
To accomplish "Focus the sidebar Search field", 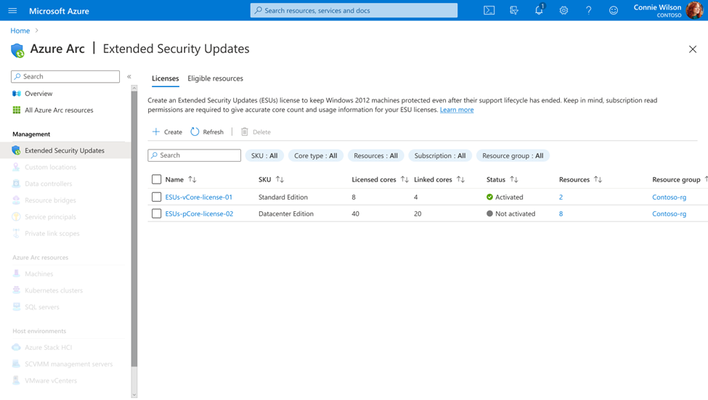I will click(65, 76).
